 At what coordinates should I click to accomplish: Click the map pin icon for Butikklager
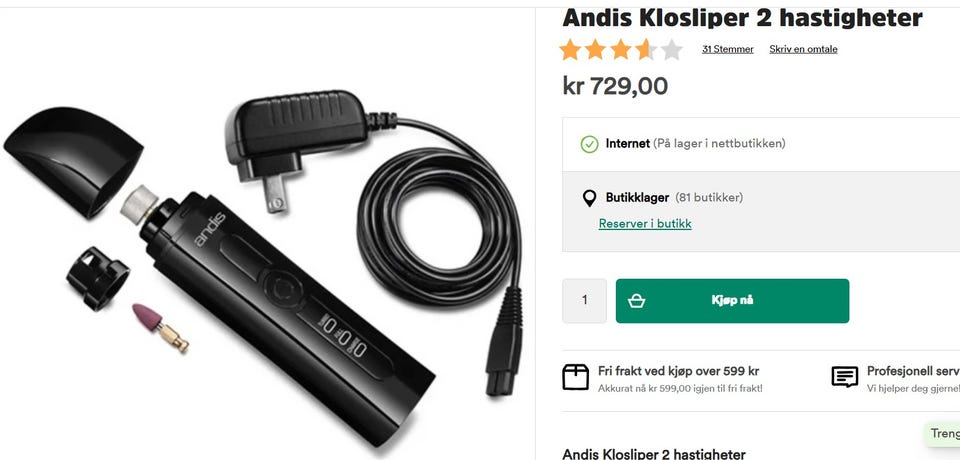point(589,198)
